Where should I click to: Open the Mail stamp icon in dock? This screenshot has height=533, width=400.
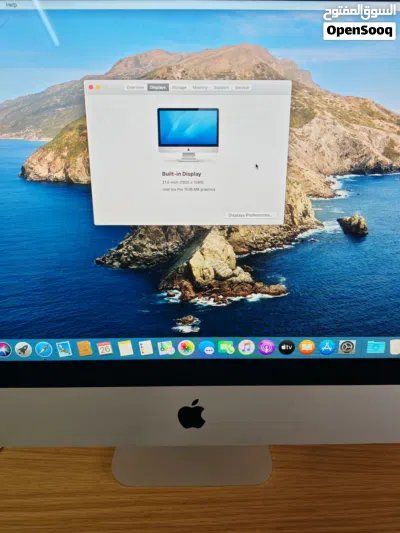click(64, 349)
